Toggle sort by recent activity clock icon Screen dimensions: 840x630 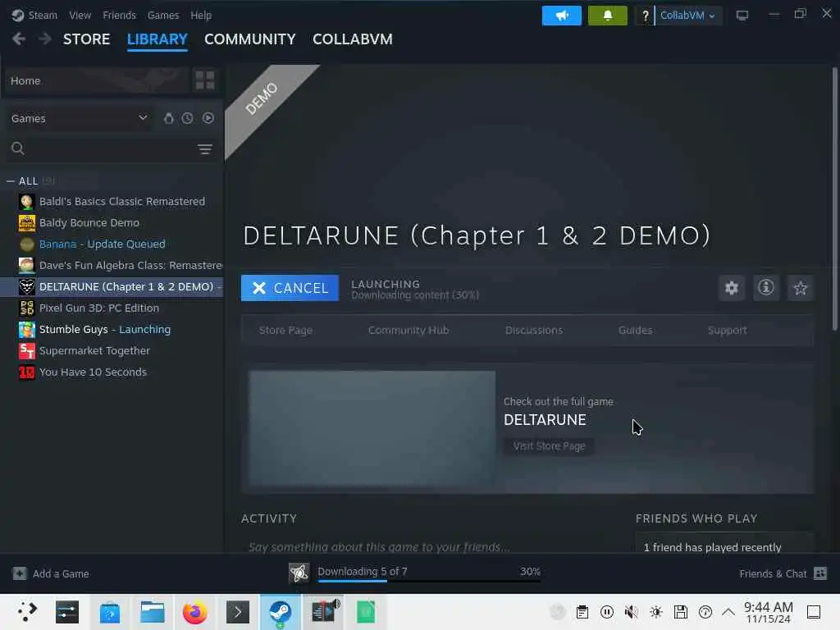[187, 118]
